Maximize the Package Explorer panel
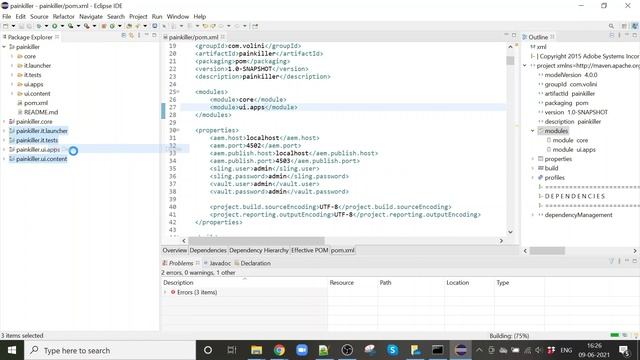 (154, 36)
